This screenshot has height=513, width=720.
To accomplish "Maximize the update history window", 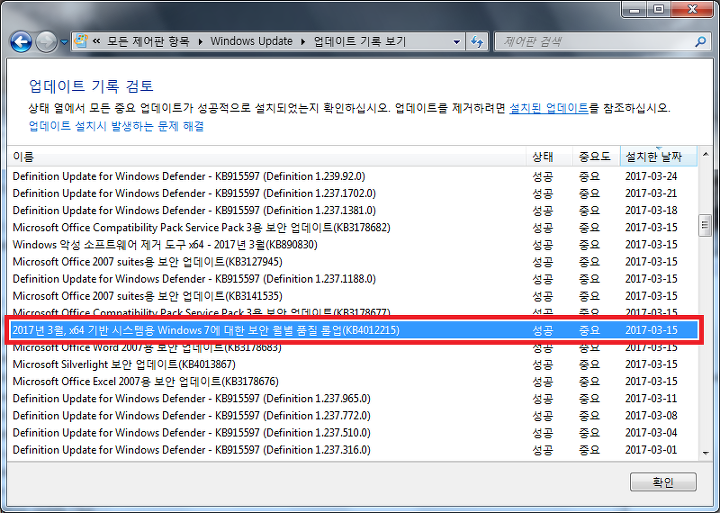I will [x=658, y=9].
